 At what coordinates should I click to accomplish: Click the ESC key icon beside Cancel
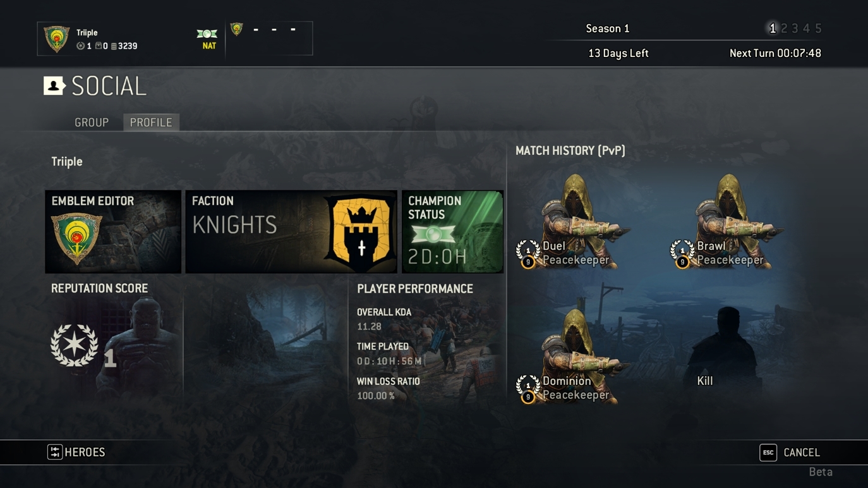pyautogui.click(x=768, y=453)
